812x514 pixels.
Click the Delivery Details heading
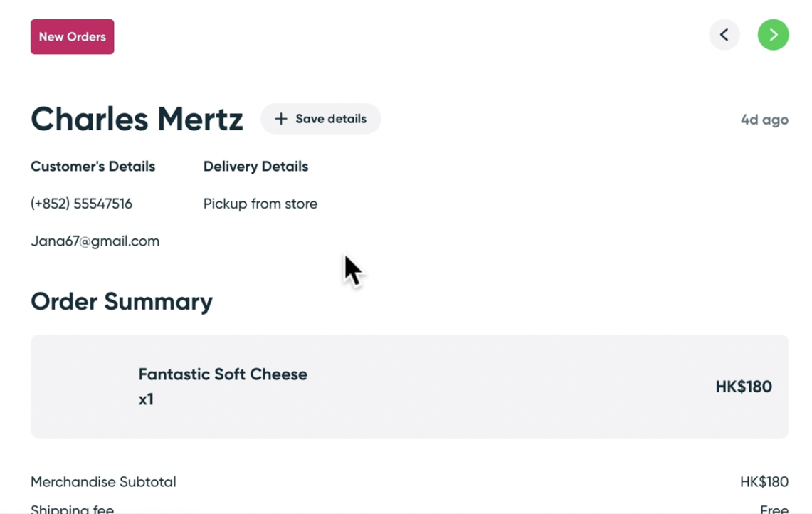click(x=255, y=167)
